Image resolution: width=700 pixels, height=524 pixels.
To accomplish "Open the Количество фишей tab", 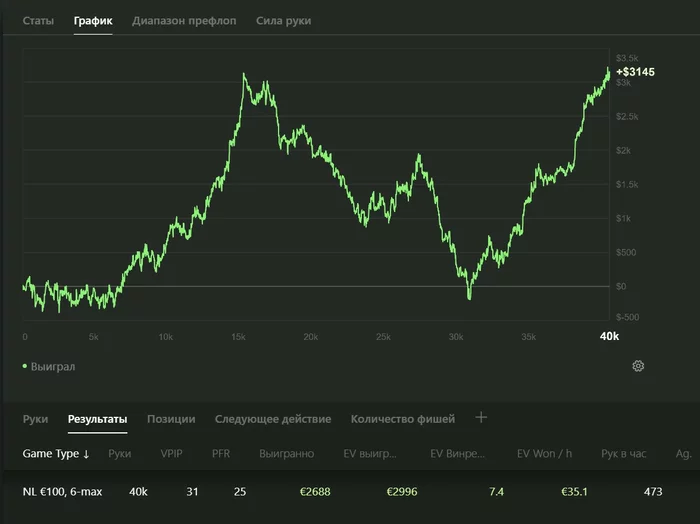I will [403, 419].
